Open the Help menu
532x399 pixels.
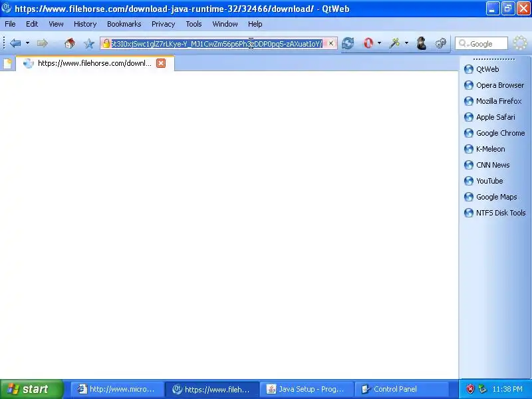tap(255, 24)
